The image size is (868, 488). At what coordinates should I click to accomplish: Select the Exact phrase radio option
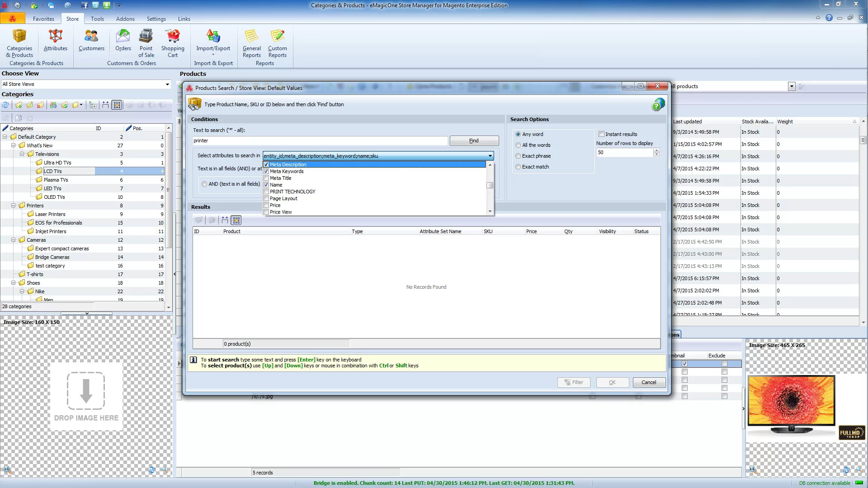[518, 156]
